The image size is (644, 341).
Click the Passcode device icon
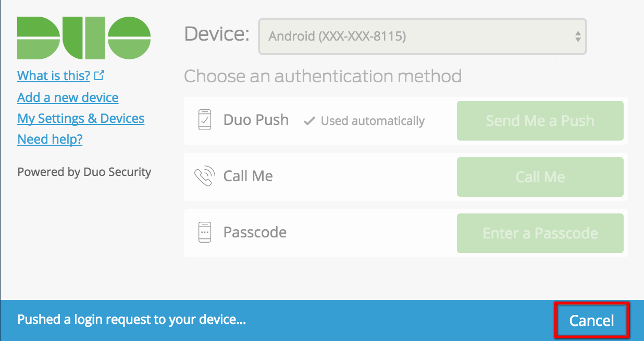click(x=204, y=232)
